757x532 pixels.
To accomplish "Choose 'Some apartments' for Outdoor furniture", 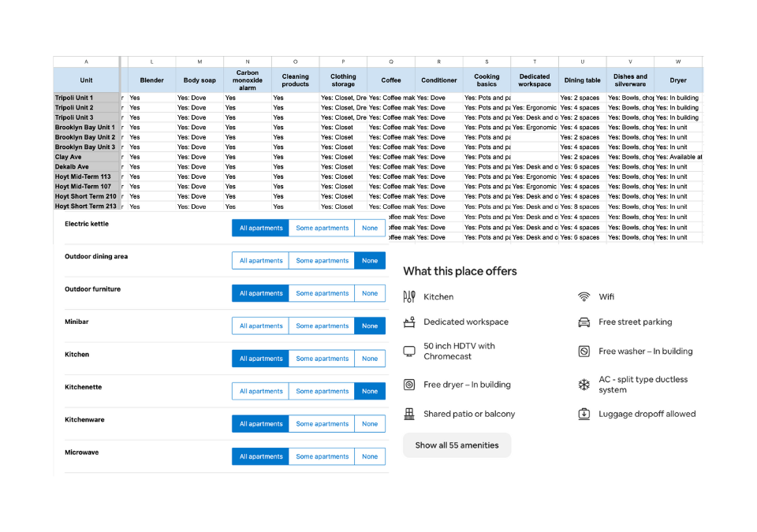I will (322, 292).
